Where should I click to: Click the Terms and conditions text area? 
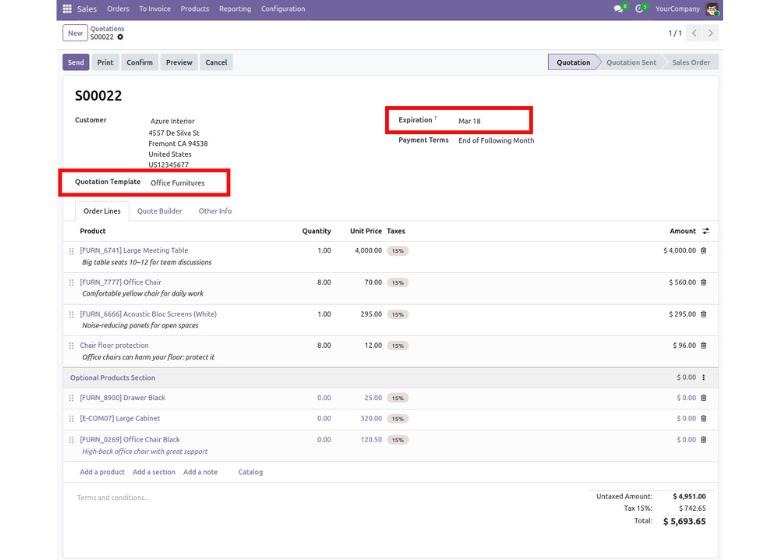114,497
